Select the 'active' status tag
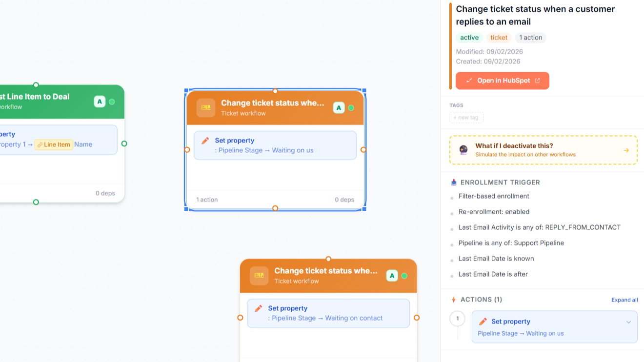Screen dimensions: 644x362 [x=469, y=38]
